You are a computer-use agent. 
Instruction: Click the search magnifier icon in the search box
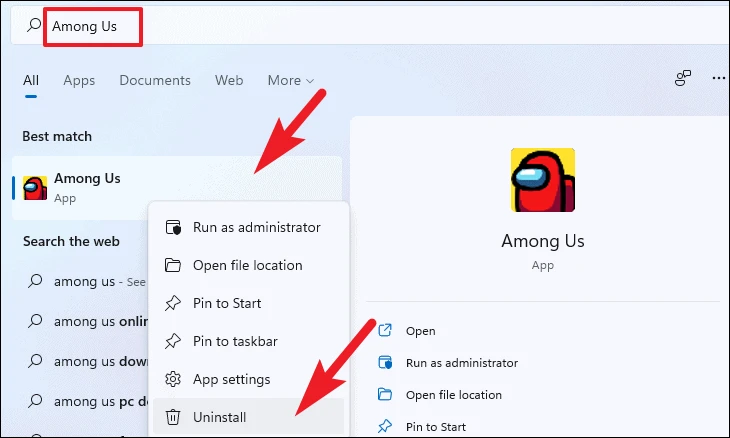[34, 25]
